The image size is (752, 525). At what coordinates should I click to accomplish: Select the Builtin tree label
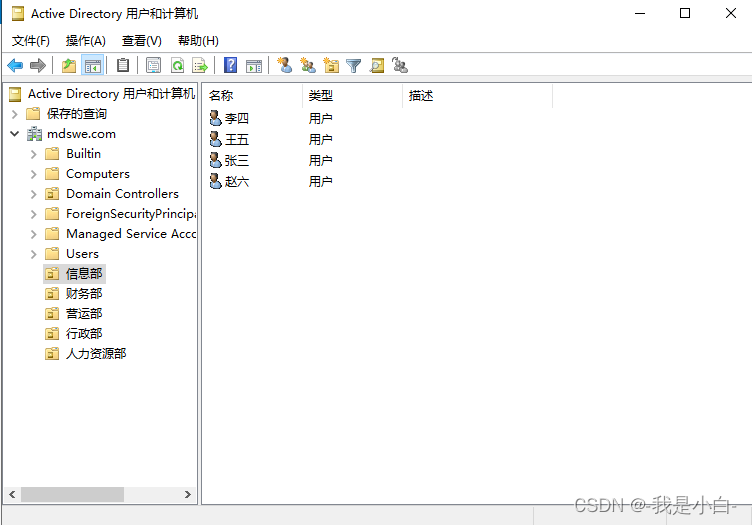pos(83,154)
